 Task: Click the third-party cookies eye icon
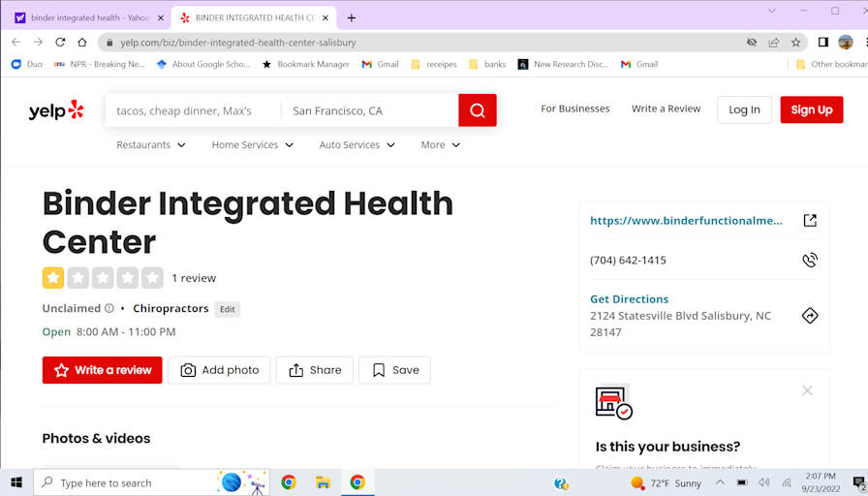coord(751,42)
